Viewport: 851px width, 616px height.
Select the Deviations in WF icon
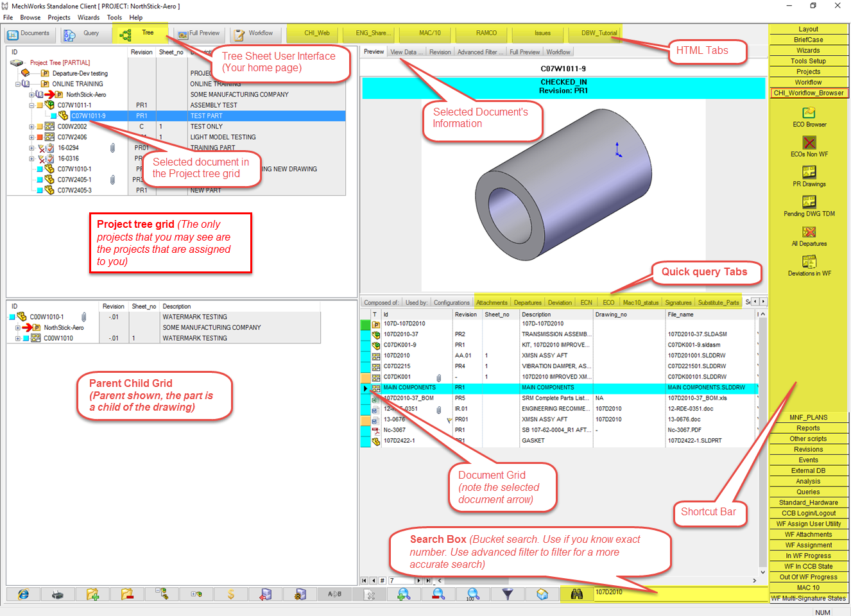[809, 262]
